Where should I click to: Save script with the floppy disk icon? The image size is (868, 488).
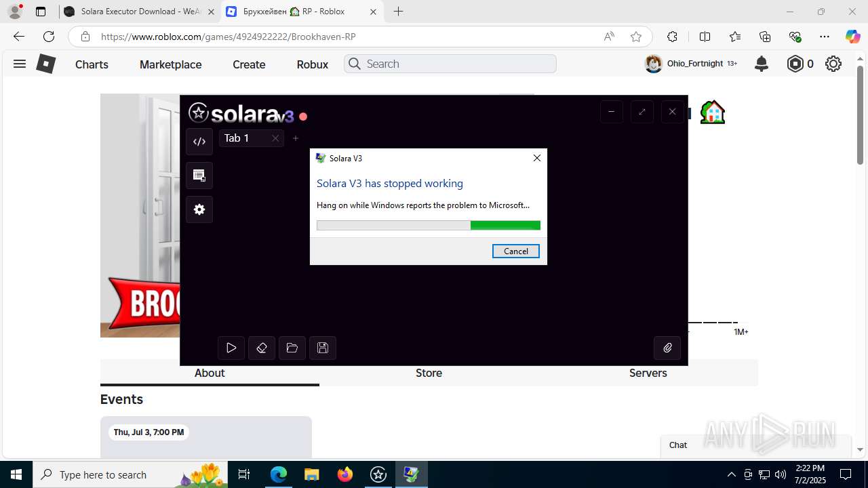(323, 348)
